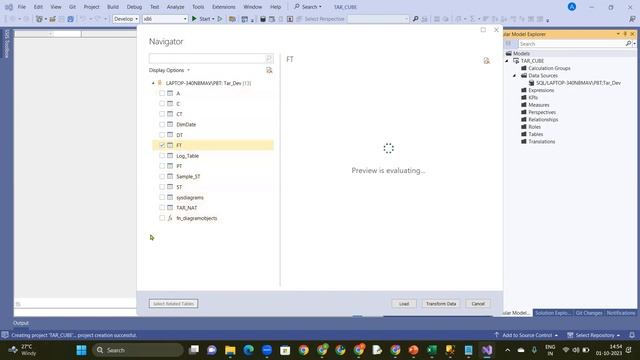640x360 pixels.
Task: Click the green Start debugging play icon
Action: (x=194, y=19)
